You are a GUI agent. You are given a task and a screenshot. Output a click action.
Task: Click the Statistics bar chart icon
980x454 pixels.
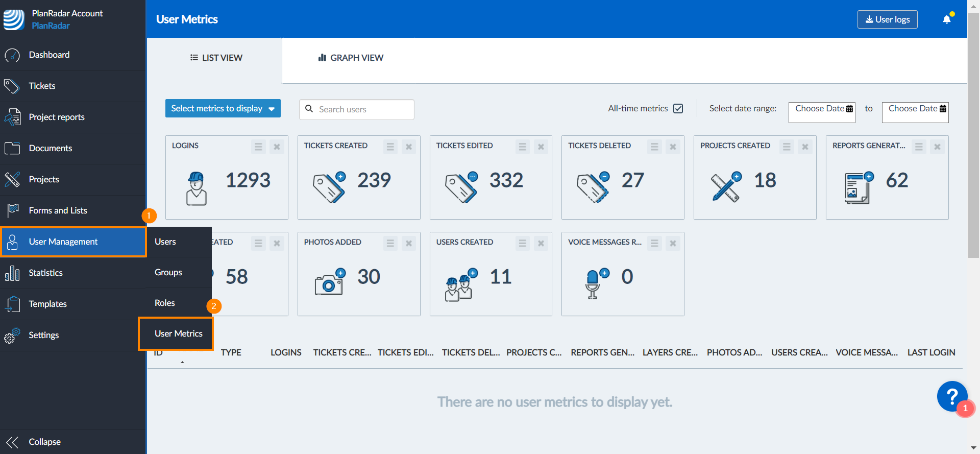(12, 273)
